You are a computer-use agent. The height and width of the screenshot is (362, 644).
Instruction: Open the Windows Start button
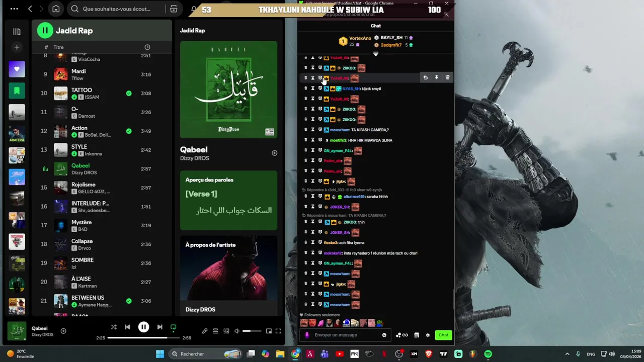(160, 354)
